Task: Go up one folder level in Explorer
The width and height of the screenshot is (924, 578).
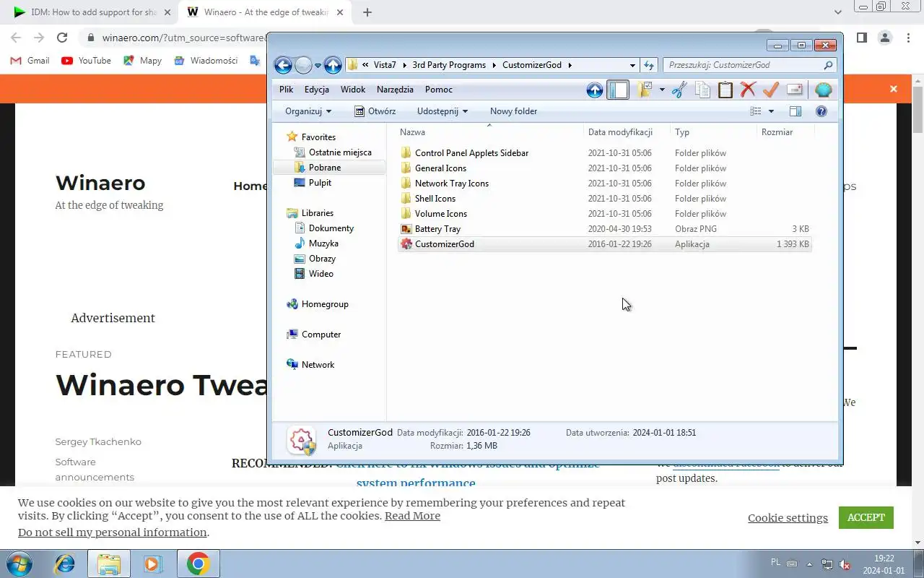Action: pos(333,66)
